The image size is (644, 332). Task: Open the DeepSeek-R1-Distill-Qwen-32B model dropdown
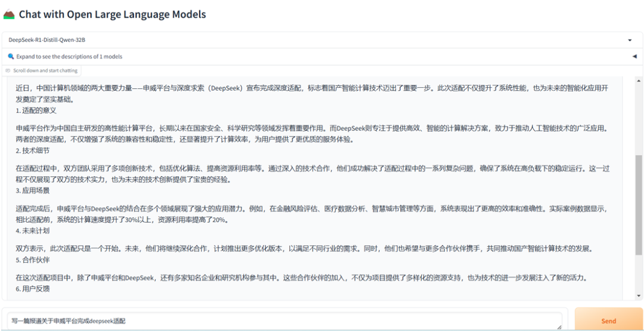click(x=321, y=40)
